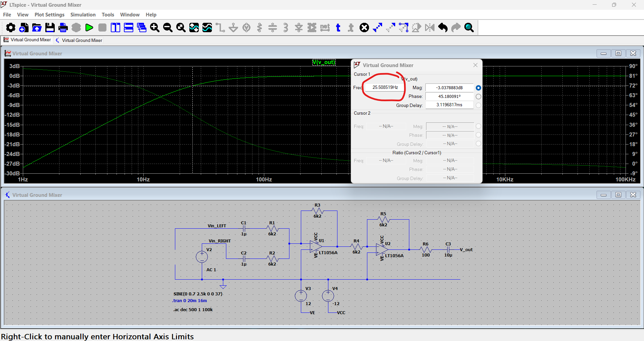Open the View menu
Screen dimensions: 644x341
23,15
